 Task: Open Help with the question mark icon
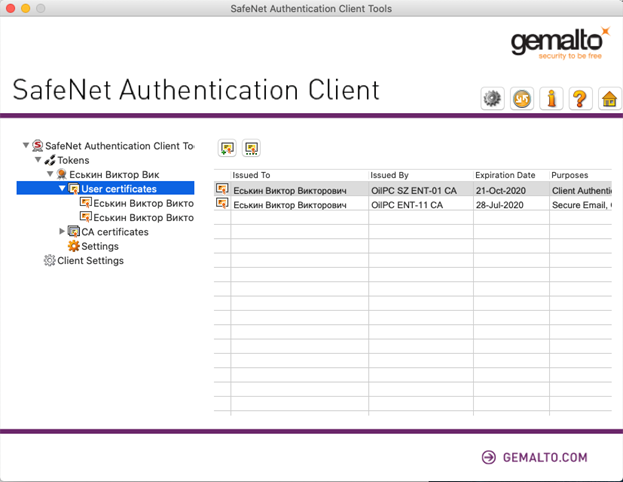tap(579, 99)
